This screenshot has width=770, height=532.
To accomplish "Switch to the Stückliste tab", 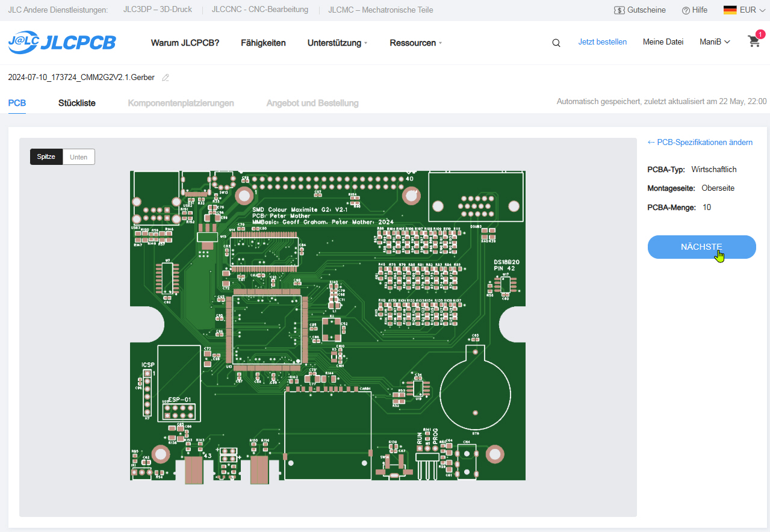I will (77, 103).
